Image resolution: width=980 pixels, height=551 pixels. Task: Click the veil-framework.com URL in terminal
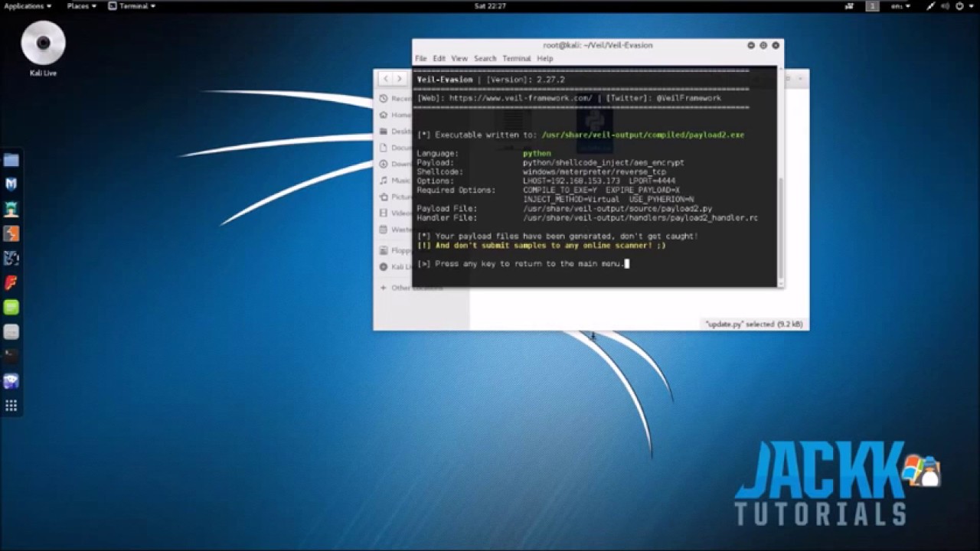521,98
